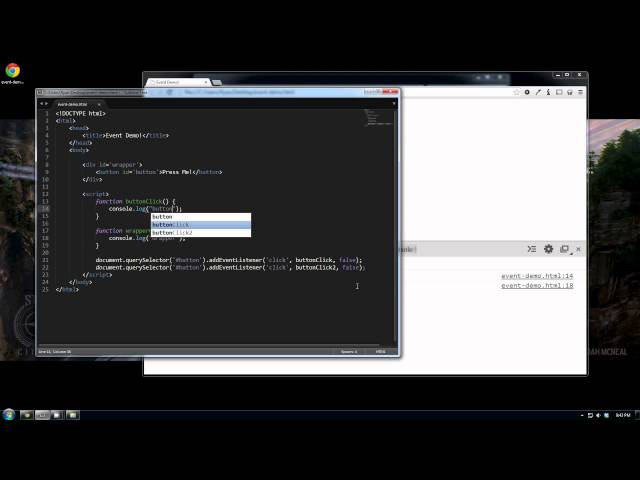Click the round extension icon beside the bookmark star
Viewport: 640px width, 480px height.
point(527,92)
